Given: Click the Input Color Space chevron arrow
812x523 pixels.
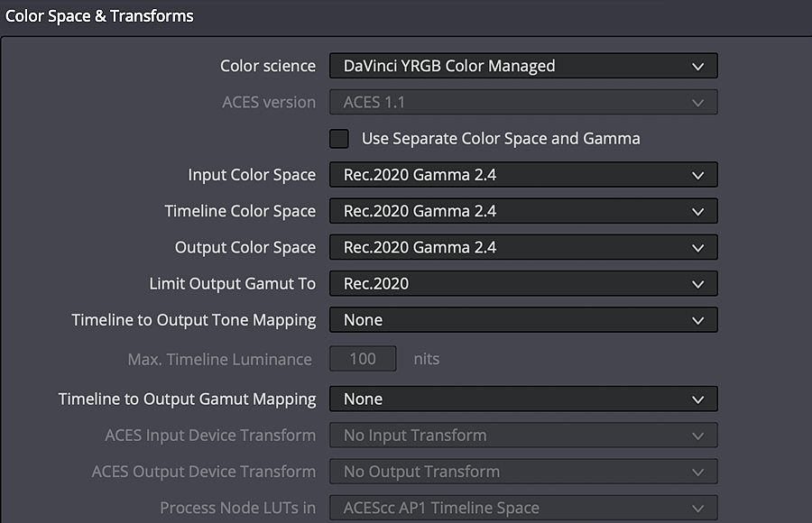Looking at the screenshot, I should [698, 176].
